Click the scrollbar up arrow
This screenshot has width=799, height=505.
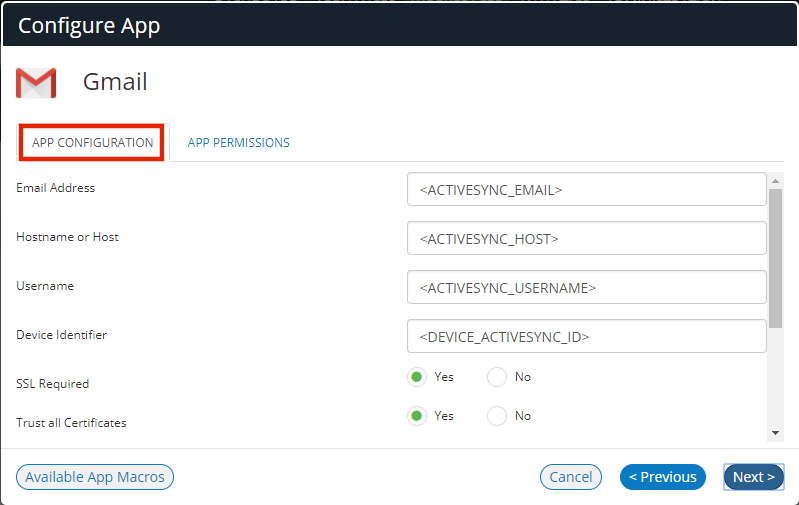[775, 181]
